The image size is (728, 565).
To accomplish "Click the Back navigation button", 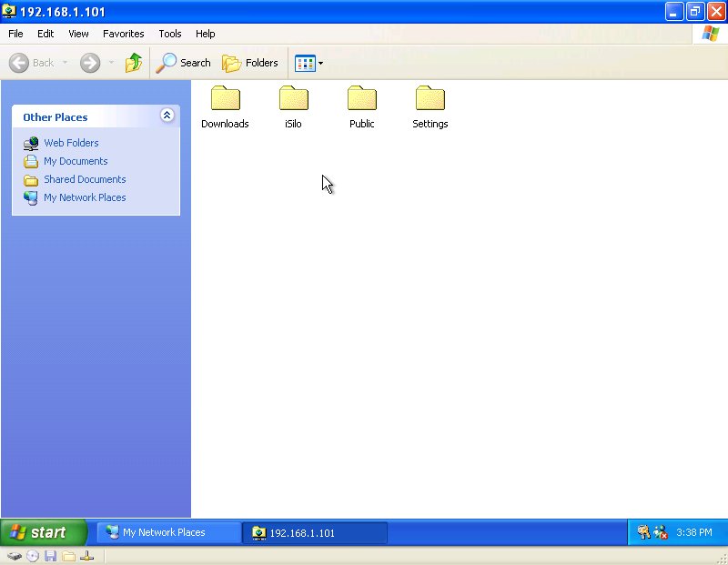I will tap(32, 63).
